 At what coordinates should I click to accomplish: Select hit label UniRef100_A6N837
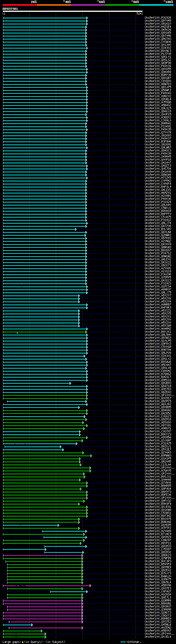pyautogui.click(x=158, y=290)
